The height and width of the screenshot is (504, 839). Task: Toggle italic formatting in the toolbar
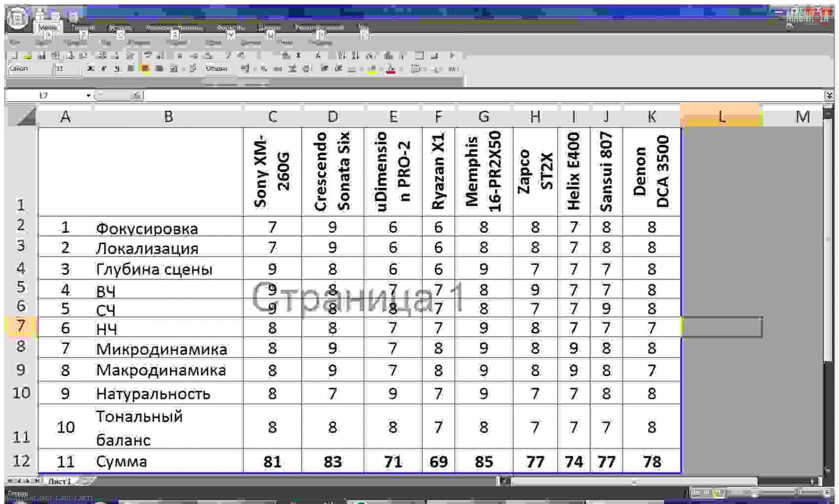tap(103, 69)
